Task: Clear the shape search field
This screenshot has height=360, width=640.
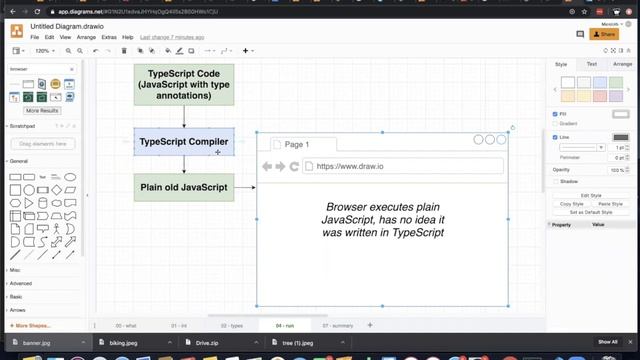Action: [72, 69]
